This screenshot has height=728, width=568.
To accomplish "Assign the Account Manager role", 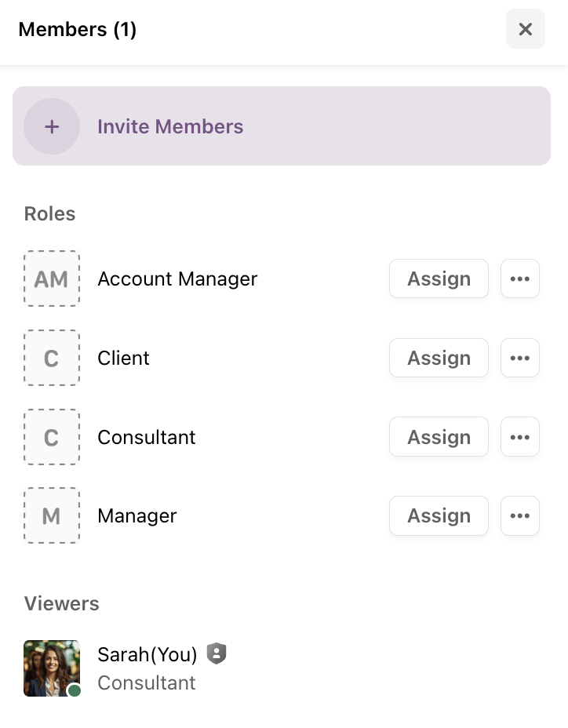I will point(439,278).
